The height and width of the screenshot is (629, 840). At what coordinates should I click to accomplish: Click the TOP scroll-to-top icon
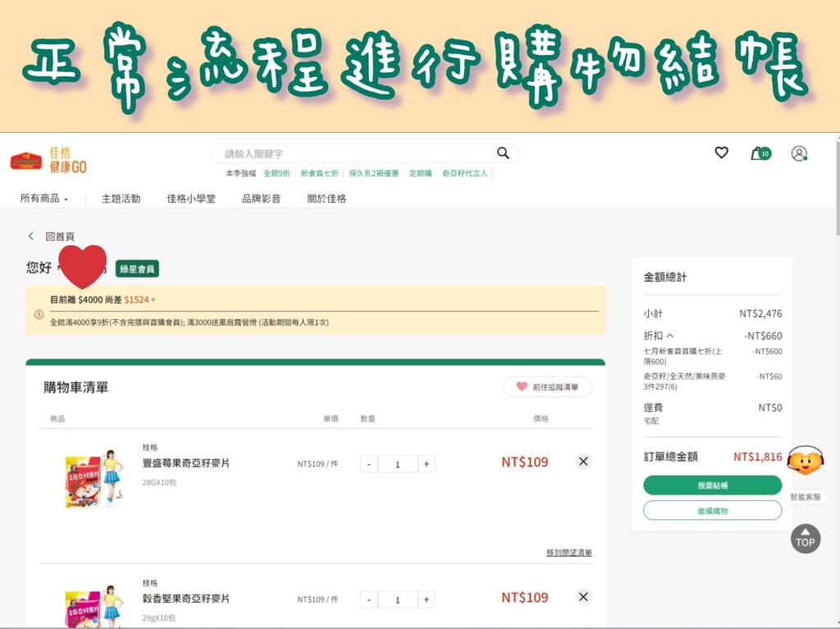(x=805, y=539)
